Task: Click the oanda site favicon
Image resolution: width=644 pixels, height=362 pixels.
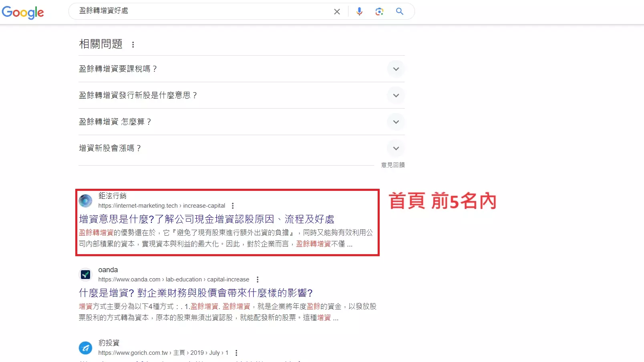Action: [85, 275]
